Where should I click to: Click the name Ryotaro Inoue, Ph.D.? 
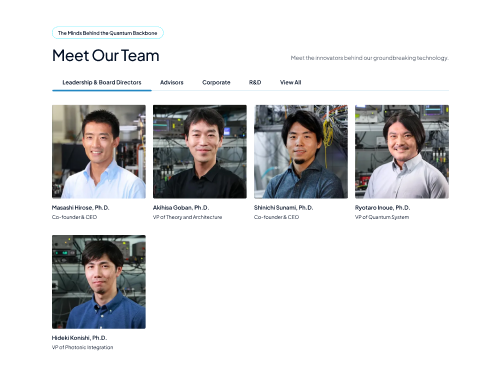382,208
